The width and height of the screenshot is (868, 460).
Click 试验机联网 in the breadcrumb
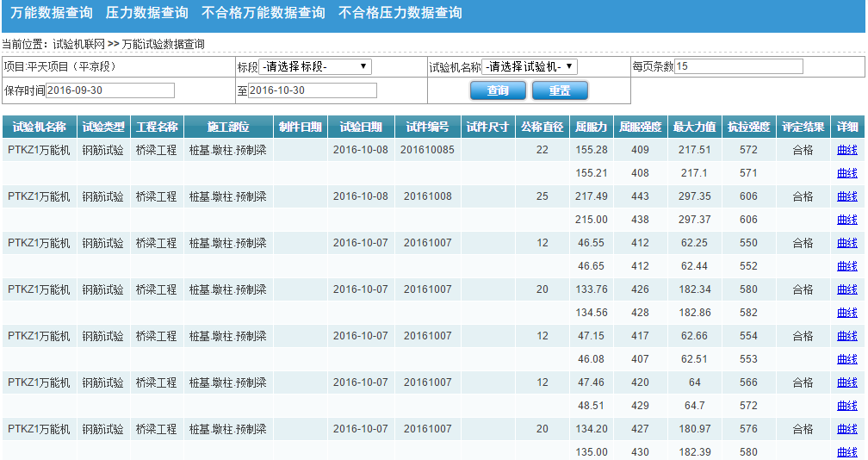coord(78,44)
